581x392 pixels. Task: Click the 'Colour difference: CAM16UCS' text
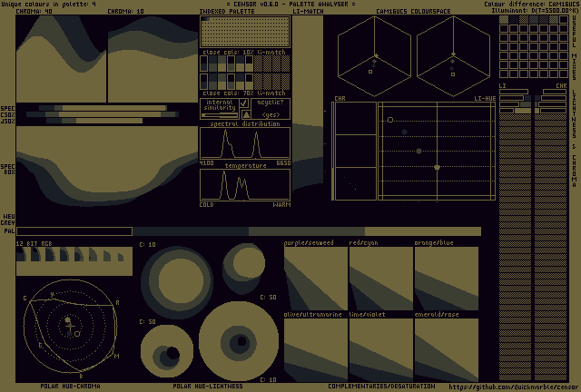531,4
